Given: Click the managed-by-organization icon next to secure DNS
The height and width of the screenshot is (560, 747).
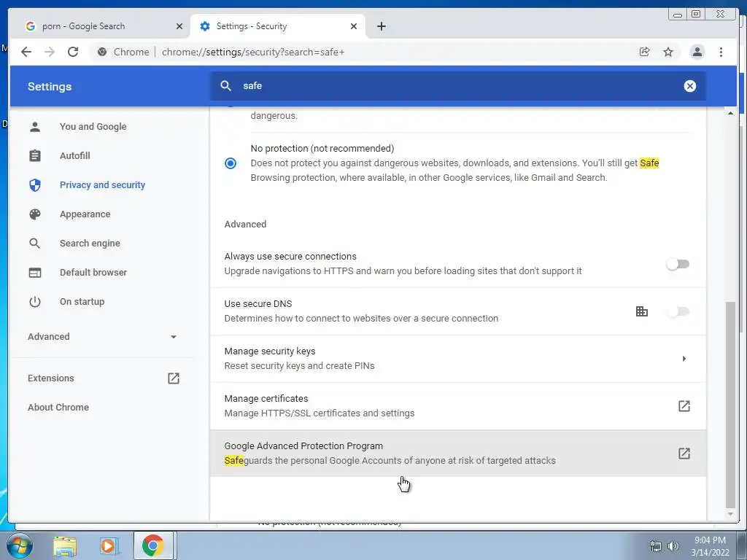Looking at the screenshot, I should (x=642, y=311).
